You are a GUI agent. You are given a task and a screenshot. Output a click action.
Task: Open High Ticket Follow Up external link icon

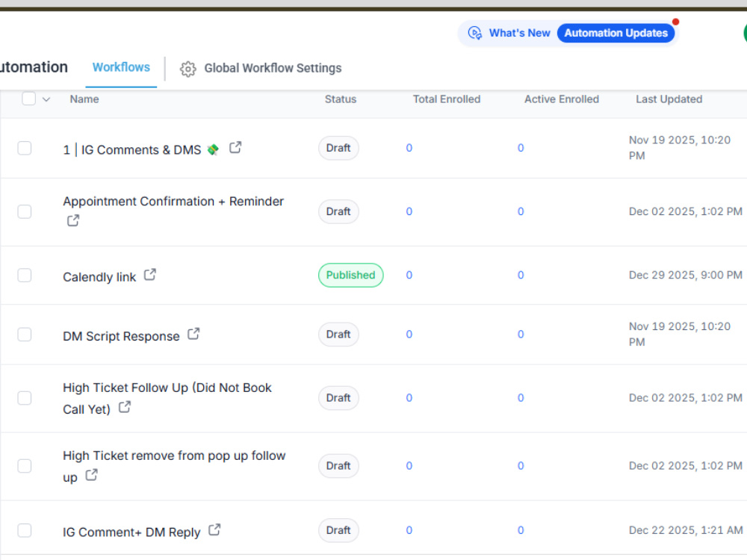[125, 407]
